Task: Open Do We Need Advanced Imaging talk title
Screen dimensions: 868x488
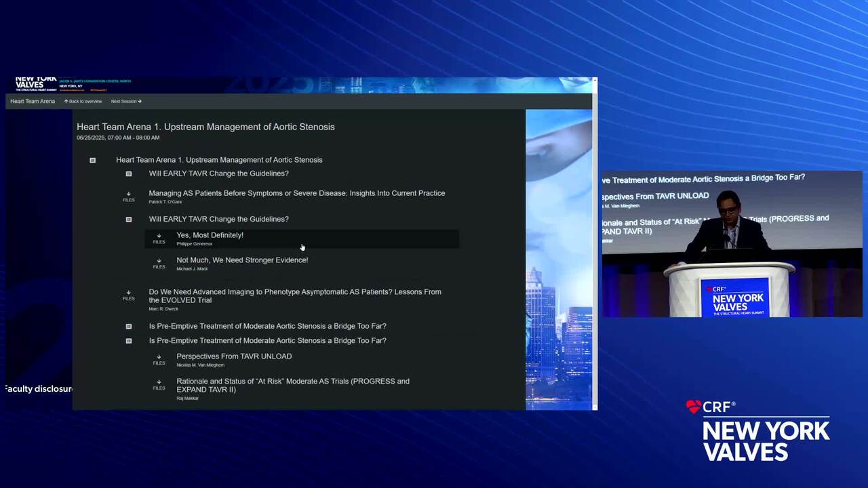Action: pyautogui.click(x=295, y=296)
